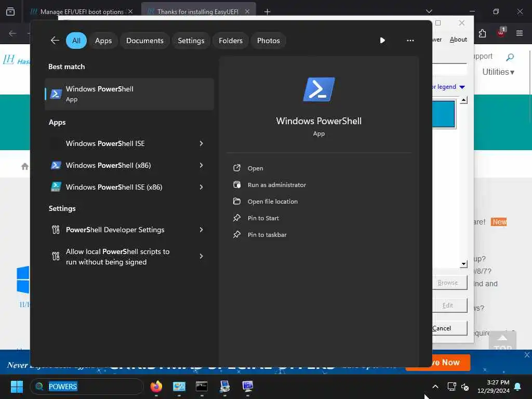Filter search results by Apps
The image size is (532, 399).
click(103, 41)
